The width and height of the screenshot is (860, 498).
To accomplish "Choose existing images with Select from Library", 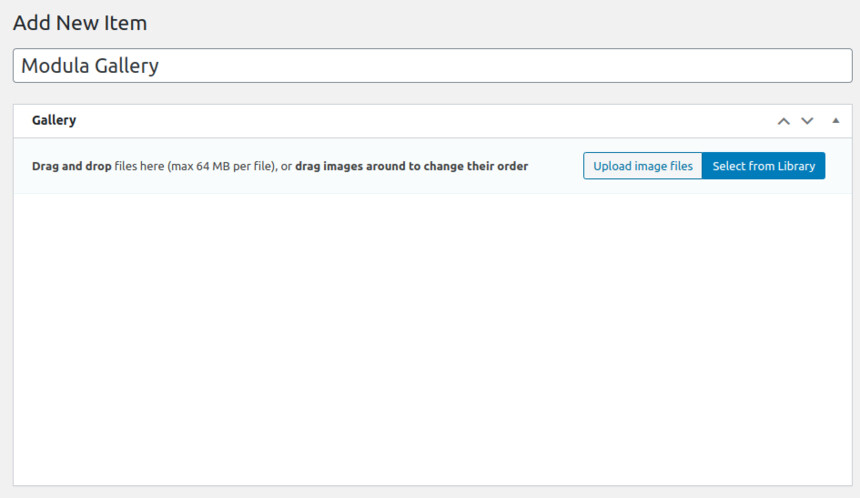I will click(x=763, y=166).
